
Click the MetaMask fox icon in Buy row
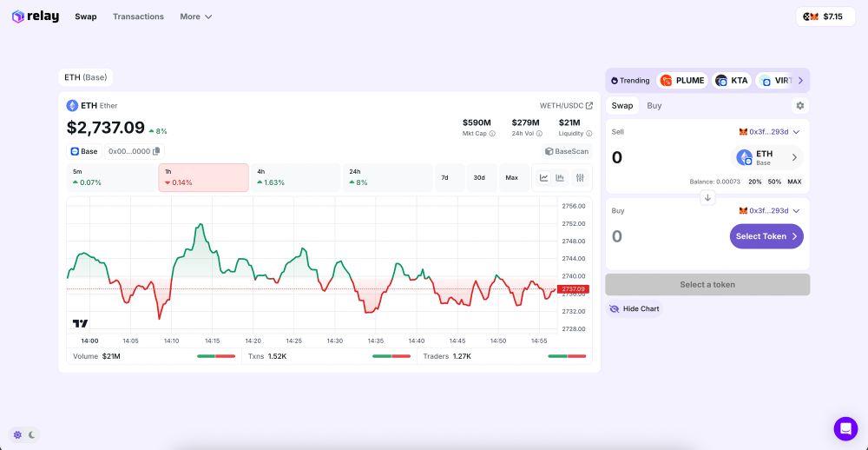click(743, 210)
